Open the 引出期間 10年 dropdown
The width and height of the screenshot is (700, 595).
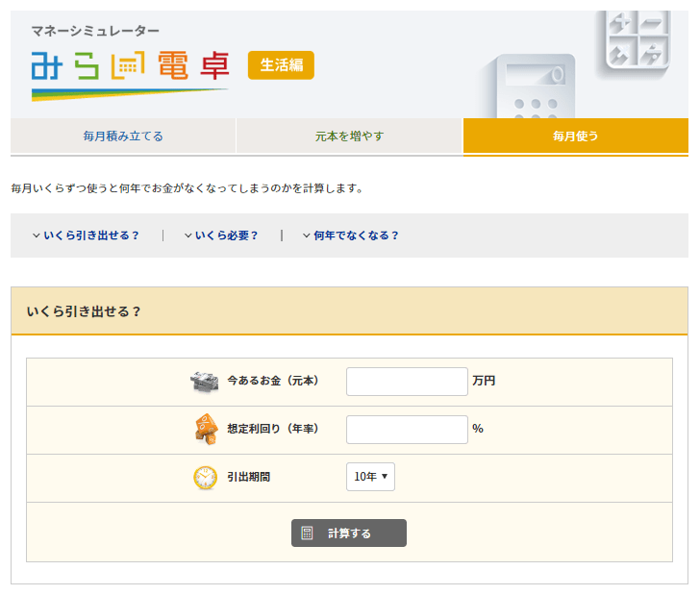370,477
